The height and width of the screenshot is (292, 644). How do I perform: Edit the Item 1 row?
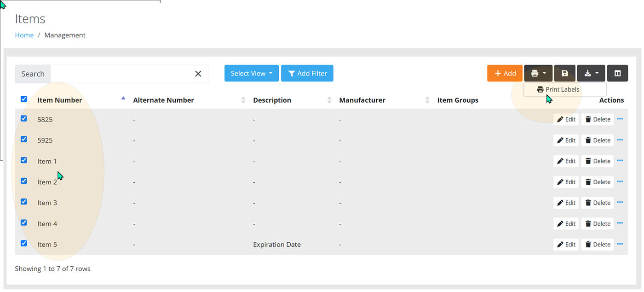click(x=566, y=161)
